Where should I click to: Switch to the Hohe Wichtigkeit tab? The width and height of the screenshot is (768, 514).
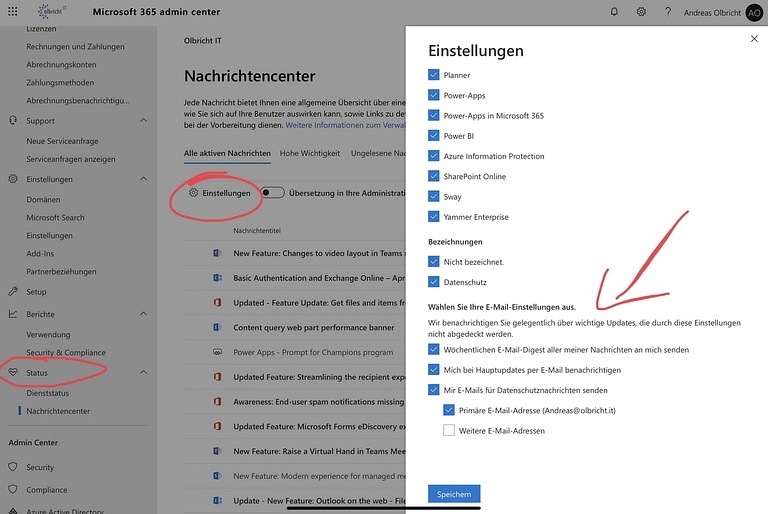310,153
